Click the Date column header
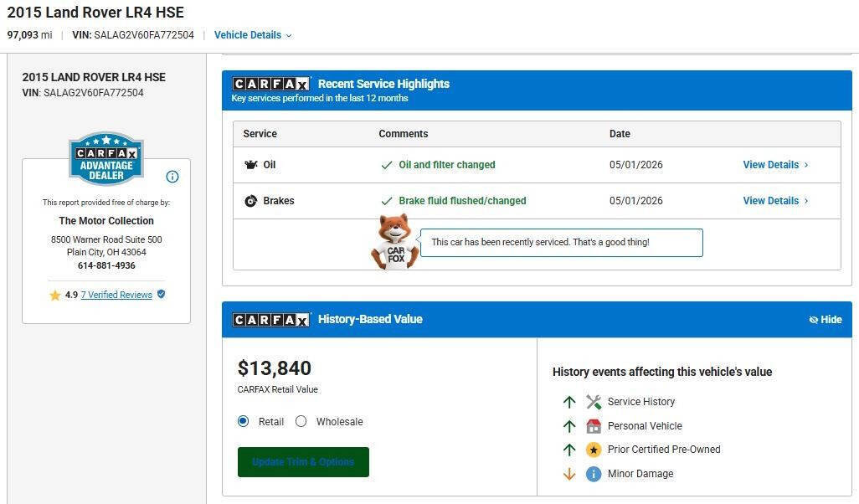The height and width of the screenshot is (504, 859). click(620, 134)
